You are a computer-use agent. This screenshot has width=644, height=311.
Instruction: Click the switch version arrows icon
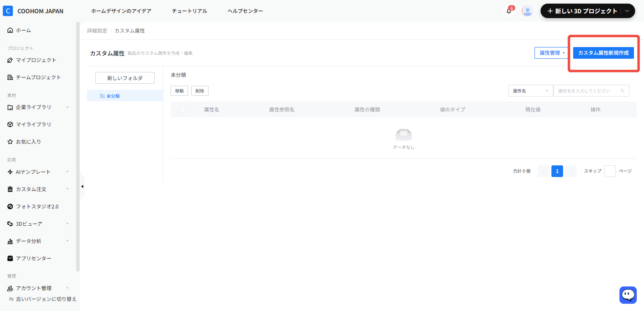(11, 299)
